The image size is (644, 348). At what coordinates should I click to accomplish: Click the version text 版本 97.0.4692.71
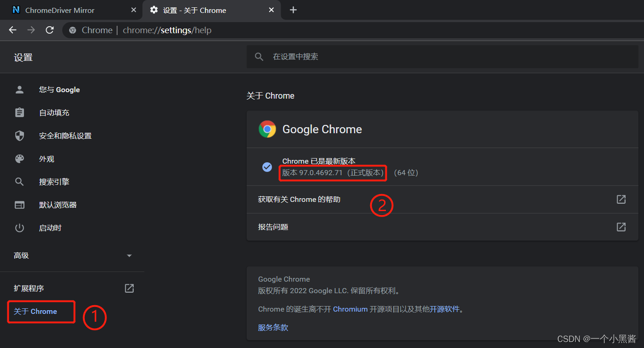pyautogui.click(x=312, y=172)
